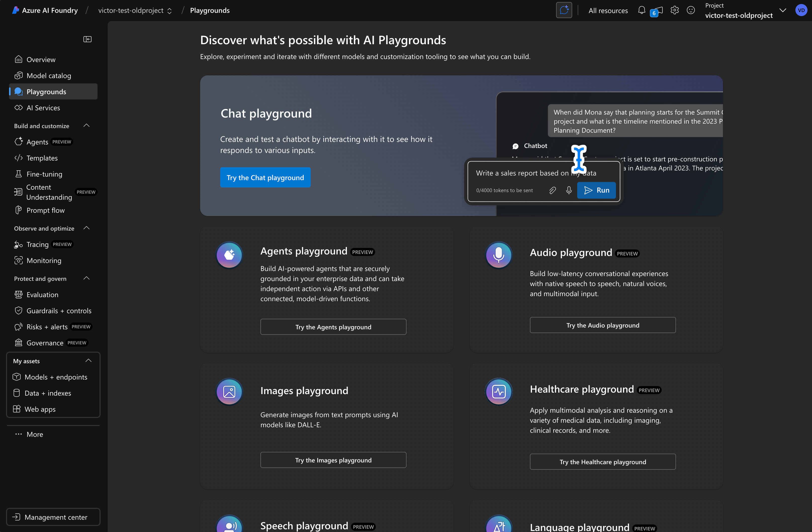This screenshot has height=532, width=812.
Task: Click the Run button in chat preview
Action: click(596, 190)
